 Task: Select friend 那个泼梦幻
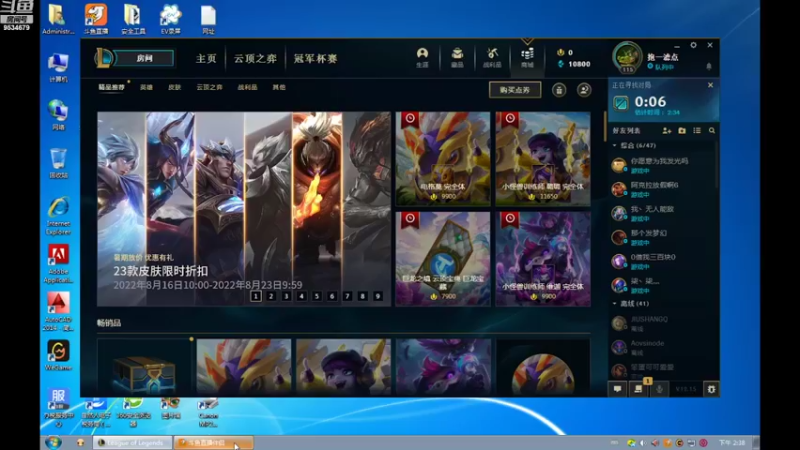point(662,237)
